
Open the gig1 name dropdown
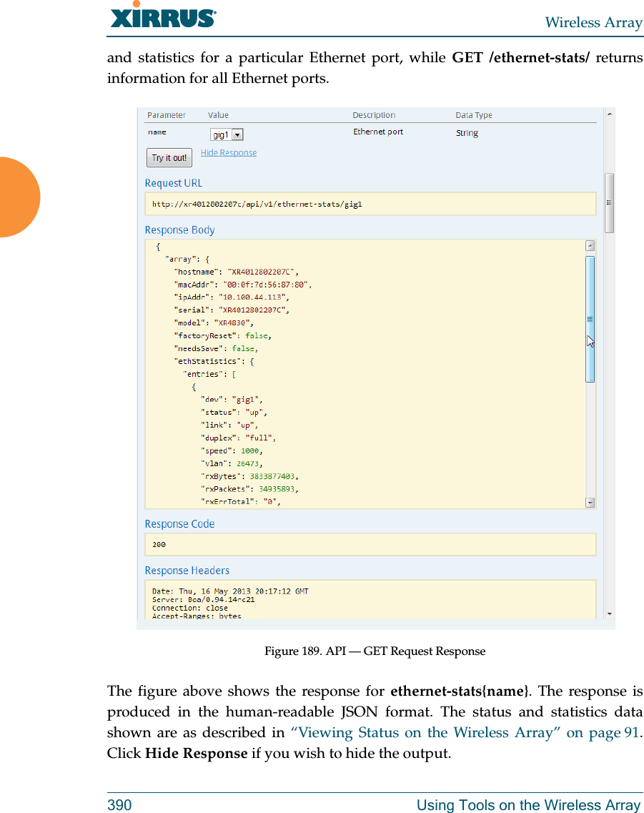[x=227, y=134]
